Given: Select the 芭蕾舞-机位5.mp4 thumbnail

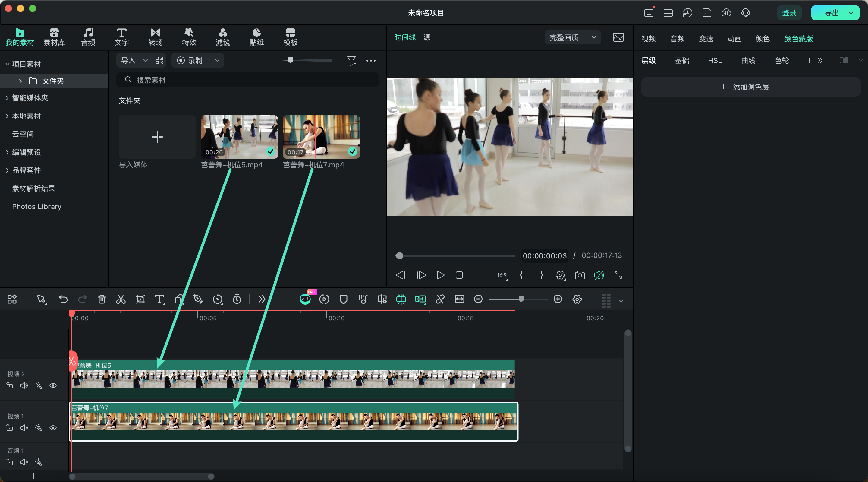Looking at the screenshot, I should 239,137.
